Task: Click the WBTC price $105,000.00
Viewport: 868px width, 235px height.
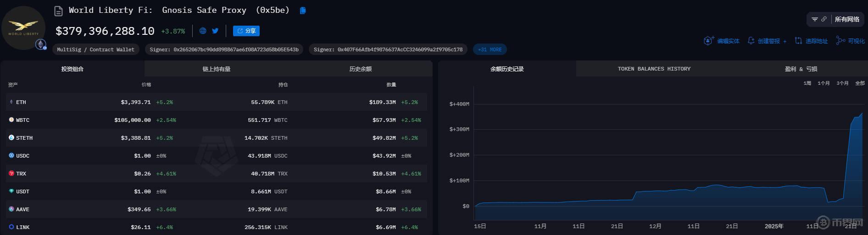Action: click(x=133, y=120)
